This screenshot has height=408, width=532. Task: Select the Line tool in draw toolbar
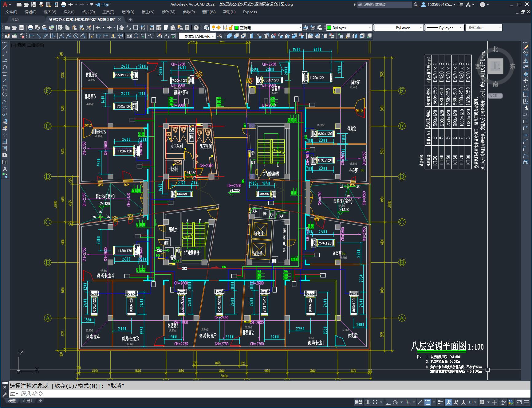click(x=5, y=47)
